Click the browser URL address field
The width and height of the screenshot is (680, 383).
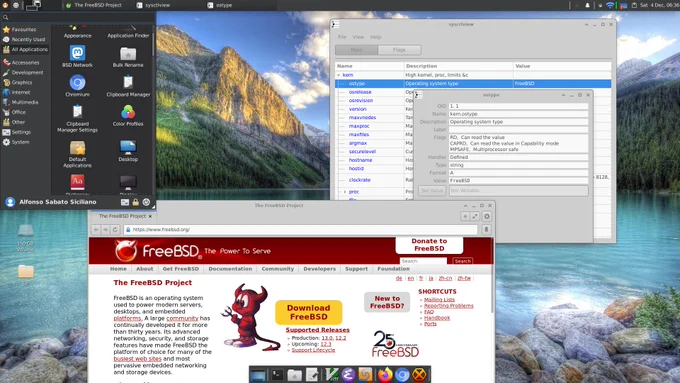tap(301, 229)
